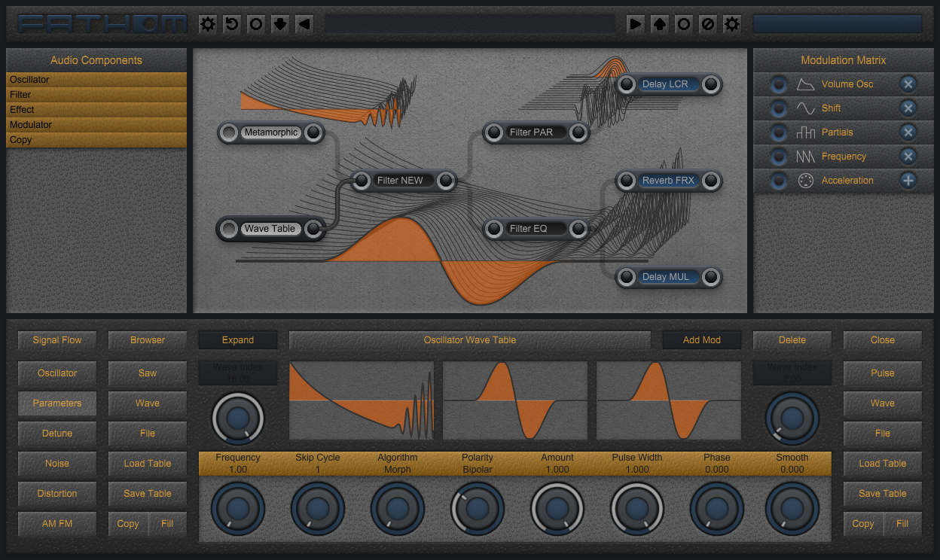
Task: Click the bar-steps icon beside Partials
Action: tap(806, 132)
